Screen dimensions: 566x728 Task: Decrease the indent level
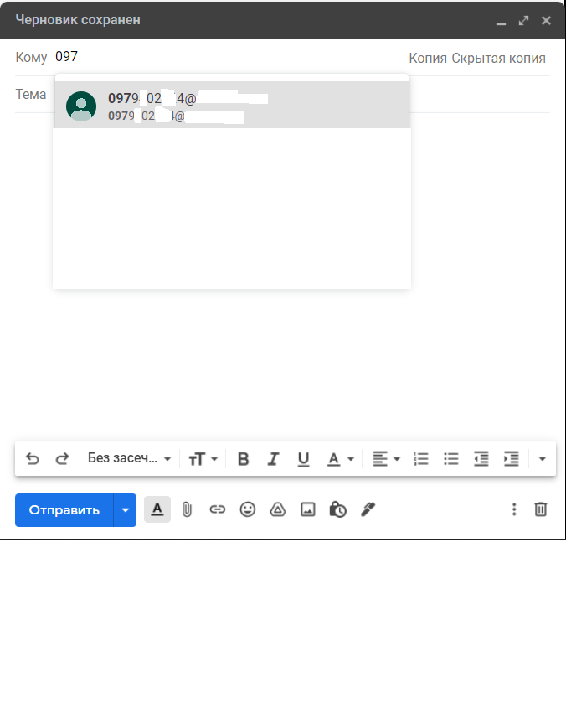pyautogui.click(x=481, y=459)
